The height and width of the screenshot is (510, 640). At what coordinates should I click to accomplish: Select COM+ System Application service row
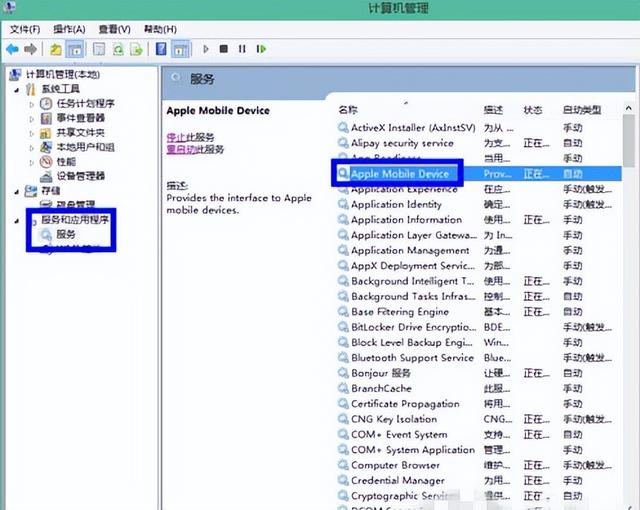[480, 450]
